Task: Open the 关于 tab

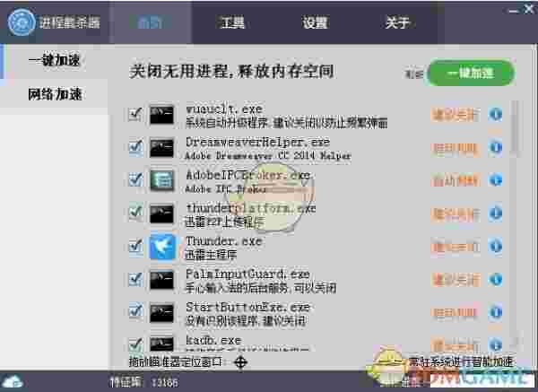Action: (x=397, y=22)
